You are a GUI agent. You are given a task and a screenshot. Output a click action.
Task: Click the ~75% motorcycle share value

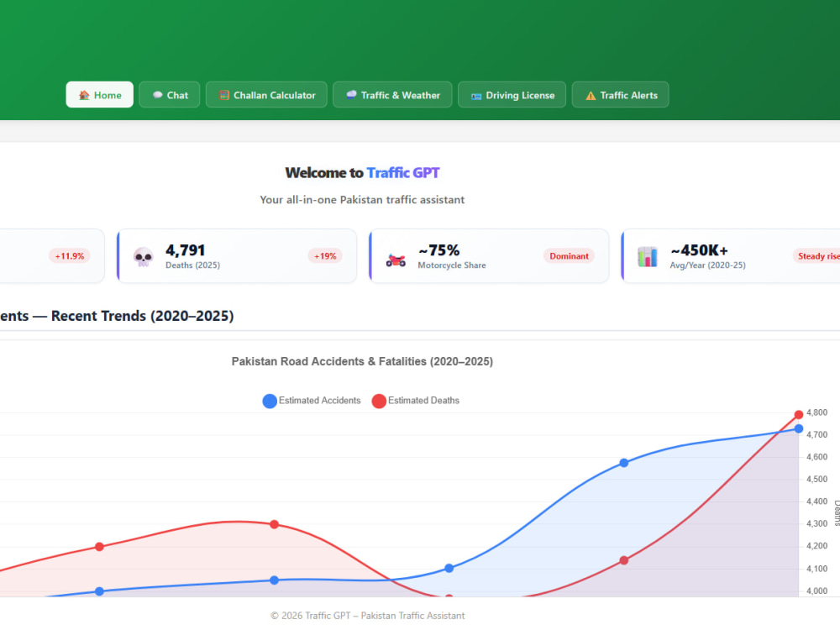click(438, 250)
